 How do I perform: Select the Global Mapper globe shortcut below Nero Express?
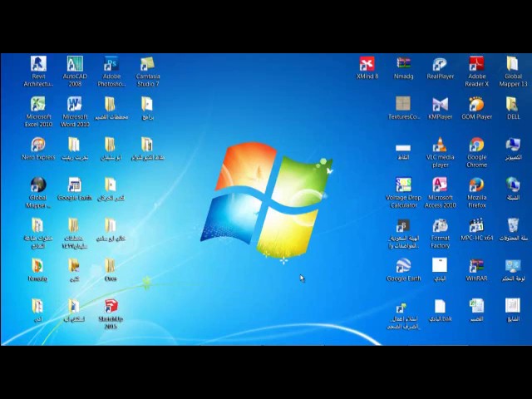(x=38, y=192)
